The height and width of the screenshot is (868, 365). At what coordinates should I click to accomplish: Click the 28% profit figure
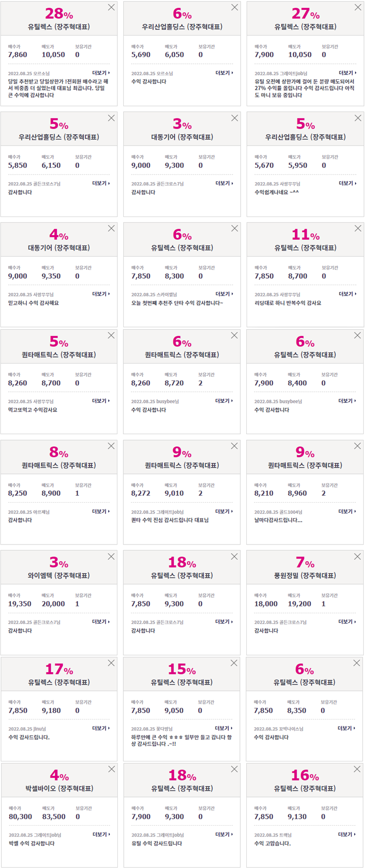59,14
